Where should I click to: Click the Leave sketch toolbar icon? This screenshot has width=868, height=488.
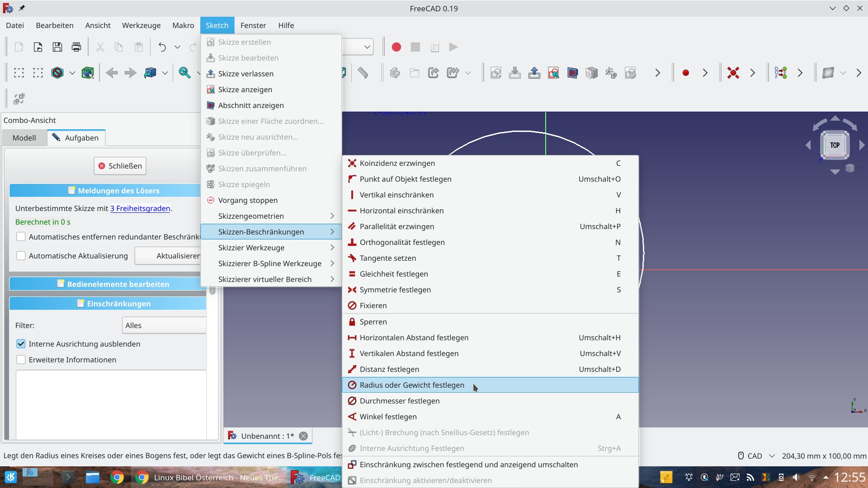534,73
